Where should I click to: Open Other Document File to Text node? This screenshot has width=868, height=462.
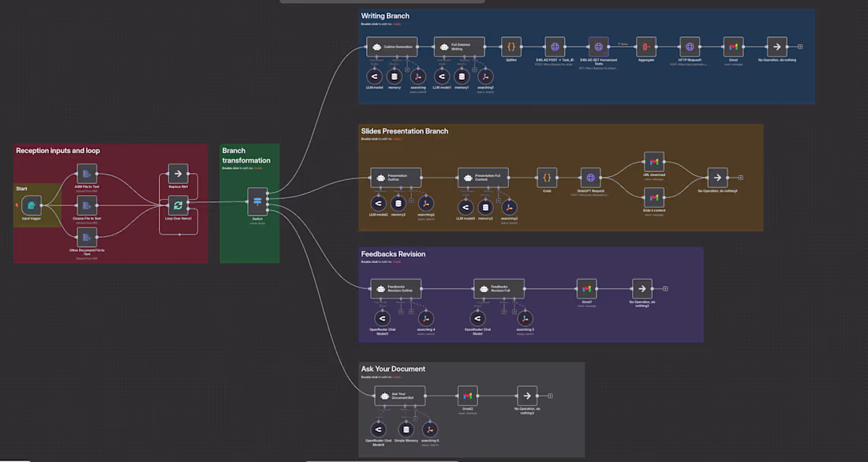point(87,237)
